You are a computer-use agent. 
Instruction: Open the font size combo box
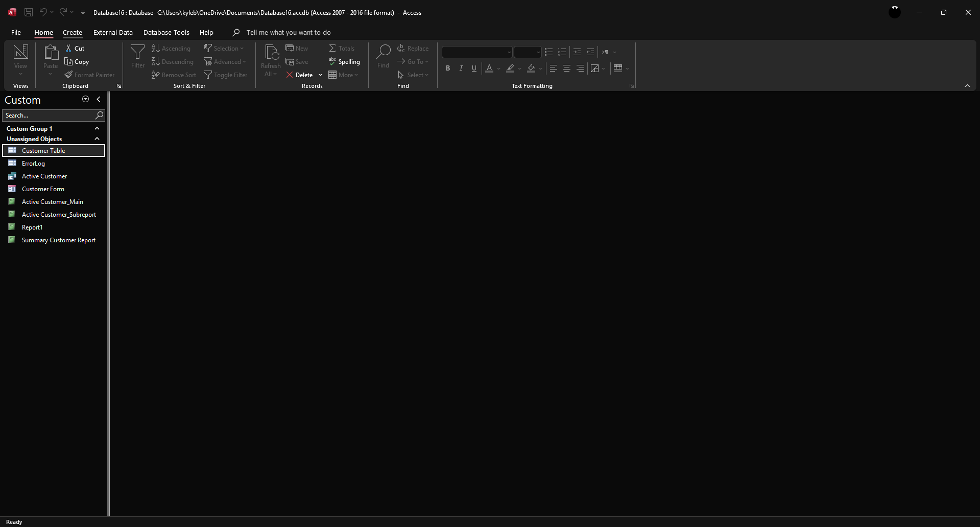click(x=528, y=52)
